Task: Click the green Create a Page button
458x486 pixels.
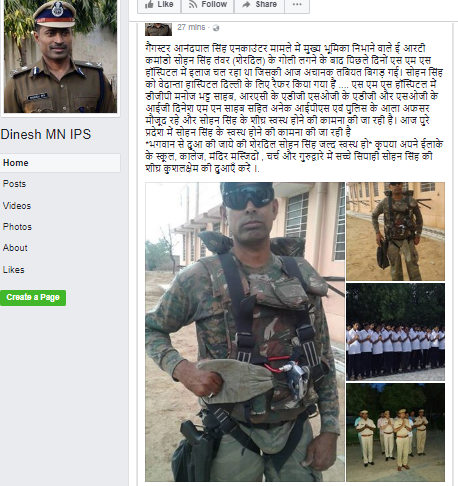Action: tap(33, 297)
